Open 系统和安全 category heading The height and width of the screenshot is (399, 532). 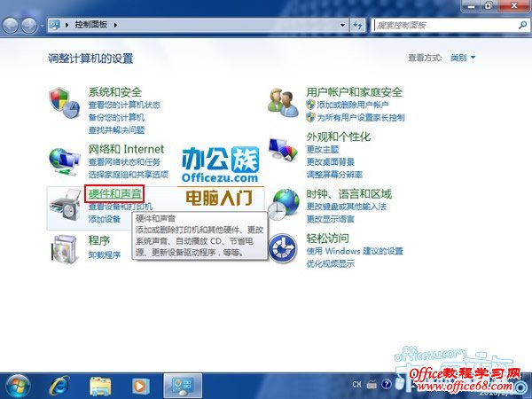click(115, 92)
